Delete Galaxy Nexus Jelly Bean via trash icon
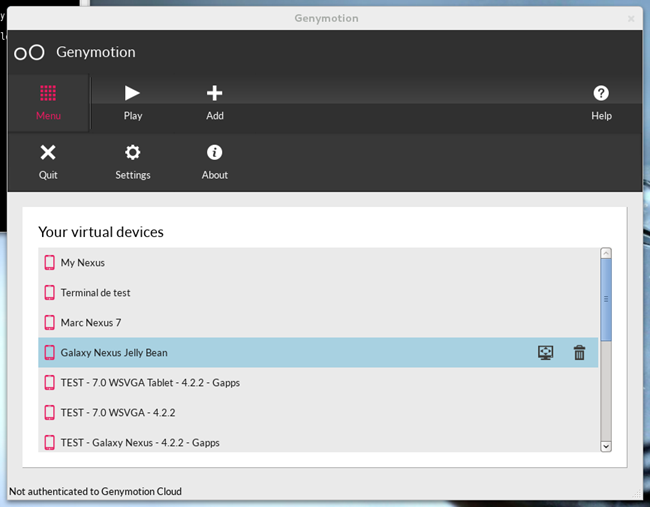650x507 pixels. pos(580,352)
